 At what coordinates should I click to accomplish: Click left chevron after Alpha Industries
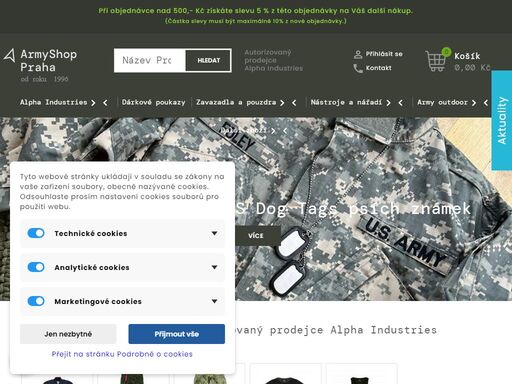[x=105, y=103]
